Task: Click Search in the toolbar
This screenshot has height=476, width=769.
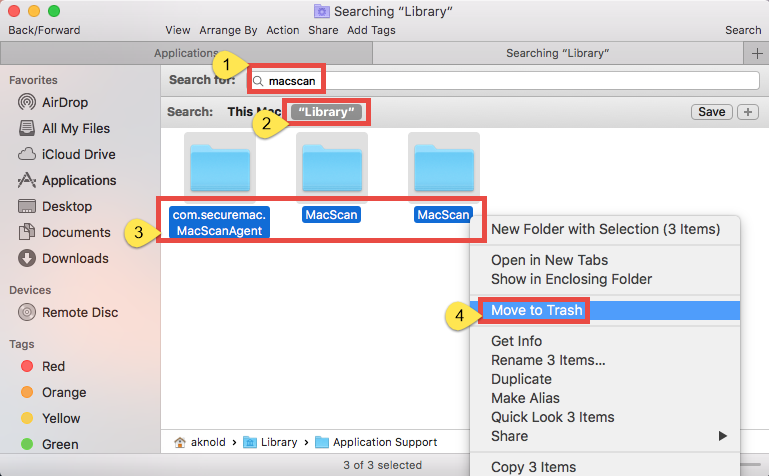Action: (743, 30)
